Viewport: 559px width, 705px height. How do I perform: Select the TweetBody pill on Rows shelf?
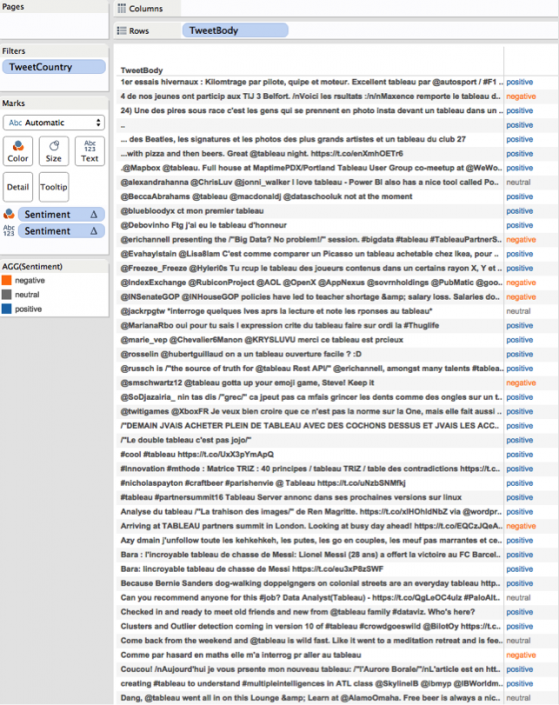pos(235,30)
